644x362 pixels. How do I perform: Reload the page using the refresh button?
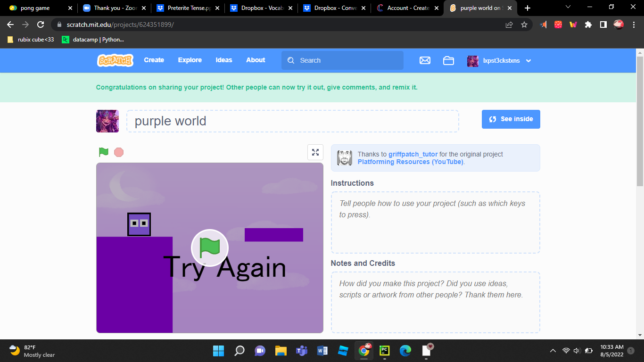point(41,25)
